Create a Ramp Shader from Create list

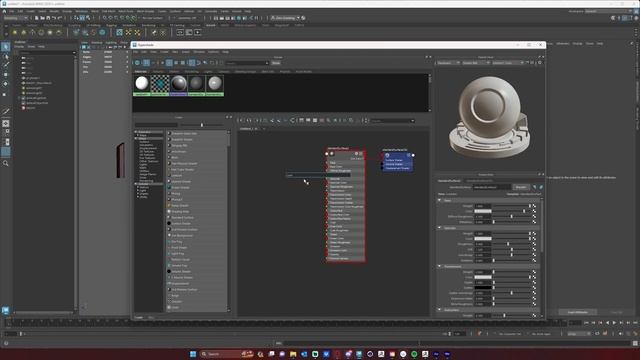[x=180, y=205]
